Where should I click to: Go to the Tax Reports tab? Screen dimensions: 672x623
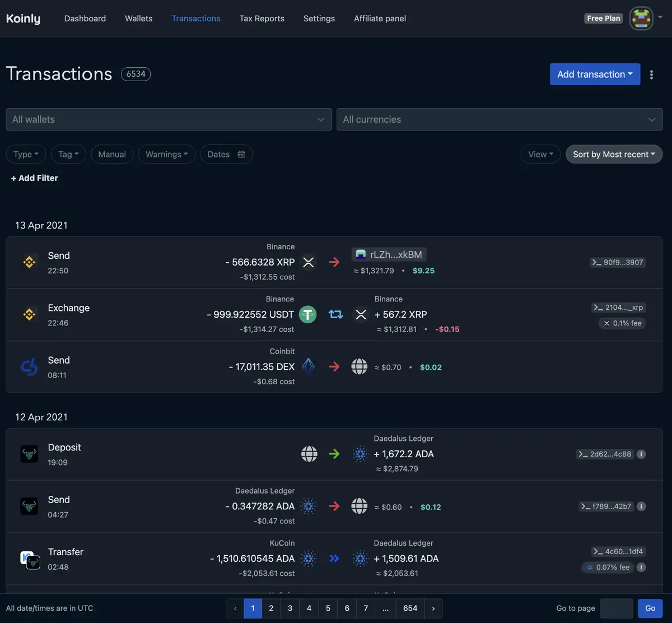pos(262,18)
